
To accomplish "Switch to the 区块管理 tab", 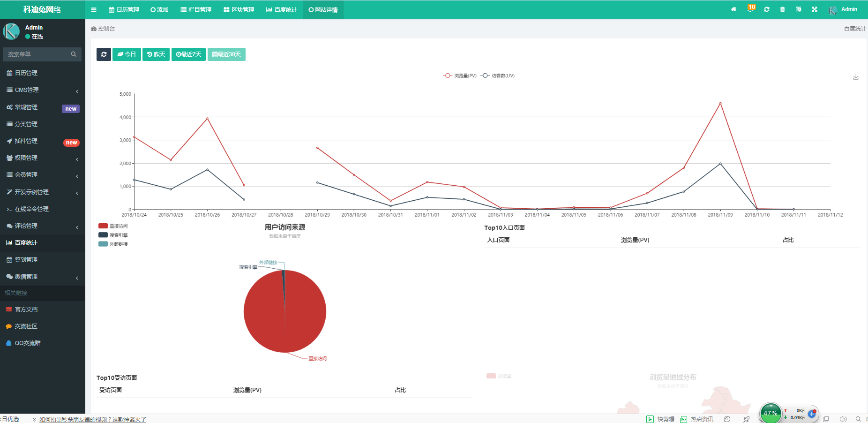I will 239,10.
